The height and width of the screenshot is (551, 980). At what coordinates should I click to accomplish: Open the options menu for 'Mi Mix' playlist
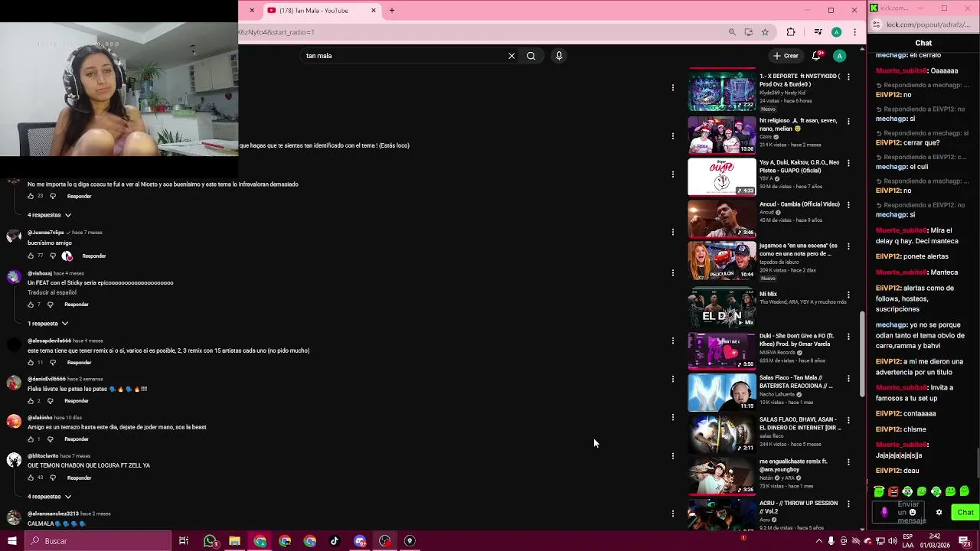coord(848,295)
